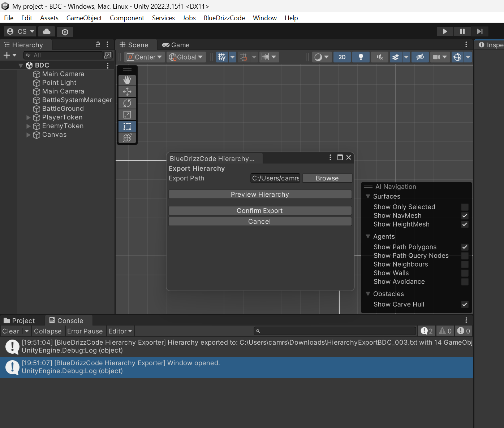
Task: Open the GameObject menu
Action: (84, 18)
